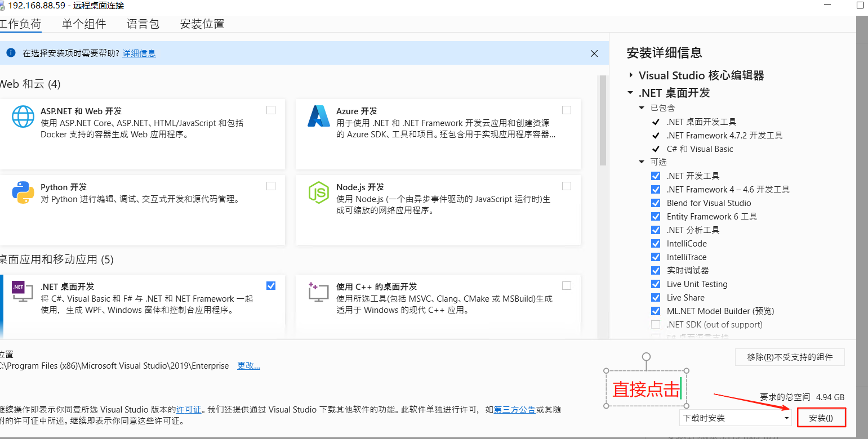The width and height of the screenshot is (868, 439).
Task: Click the Azure development logo icon
Action: point(319,117)
